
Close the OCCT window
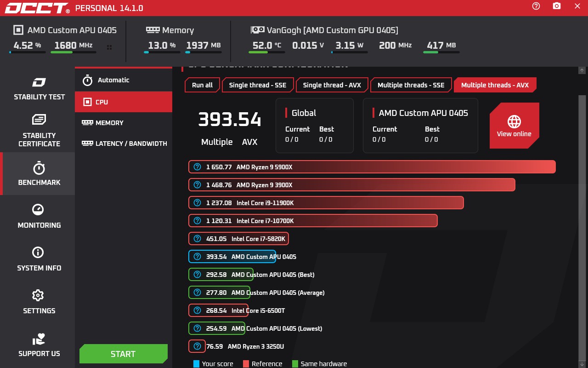(577, 6)
